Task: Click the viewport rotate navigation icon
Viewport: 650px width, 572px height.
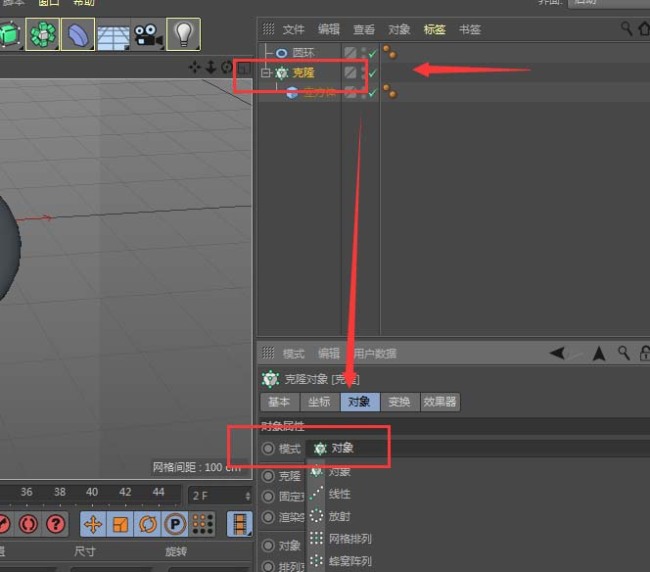Action: coord(226,67)
